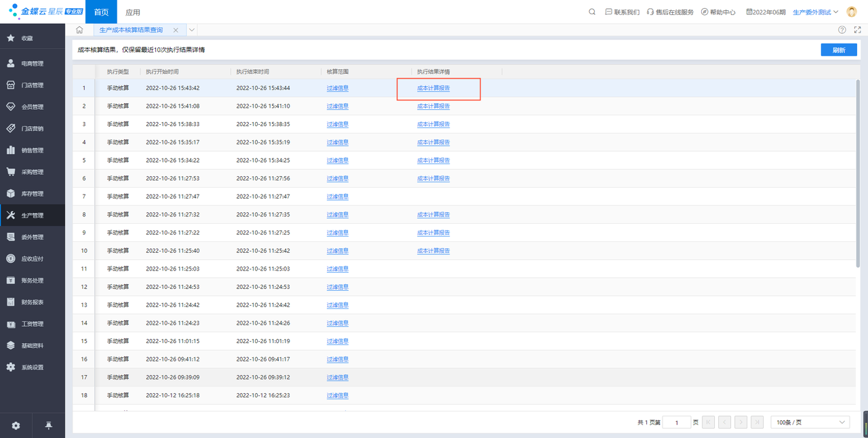Open the user avatar menu

point(852,12)
